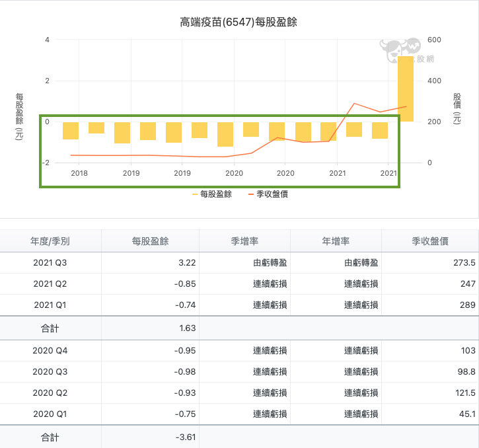Click 由虧轉盈 in the 2021 Q3 季增率 cell

270,262
